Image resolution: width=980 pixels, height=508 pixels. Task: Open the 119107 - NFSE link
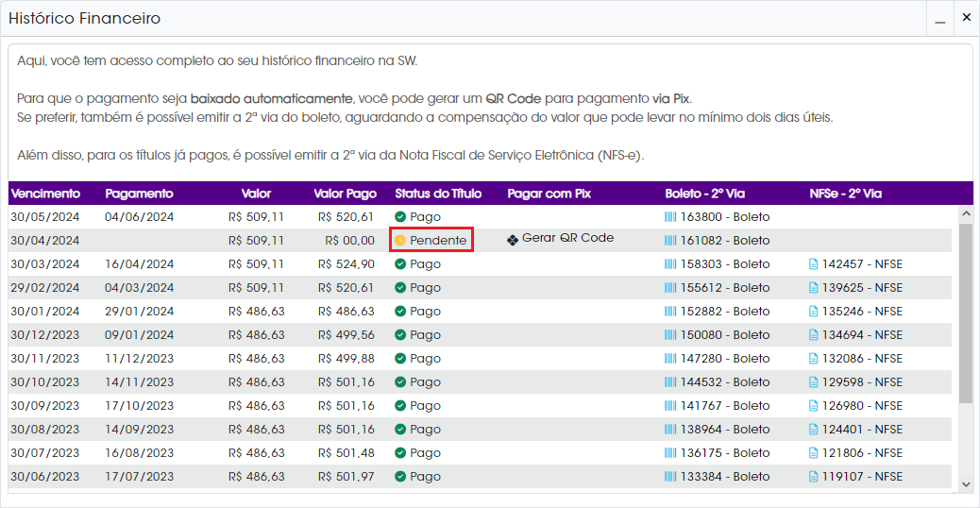(x=863, y=477)
